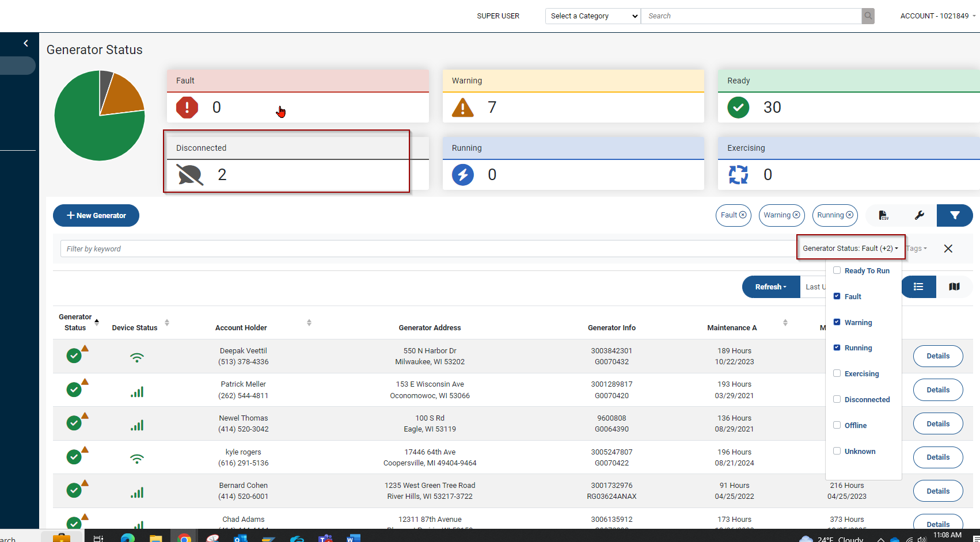Image resolution: width=980 pixels, height=542 pixels.
Task: Sort by Account Holder column arrows
Action: 309,322
